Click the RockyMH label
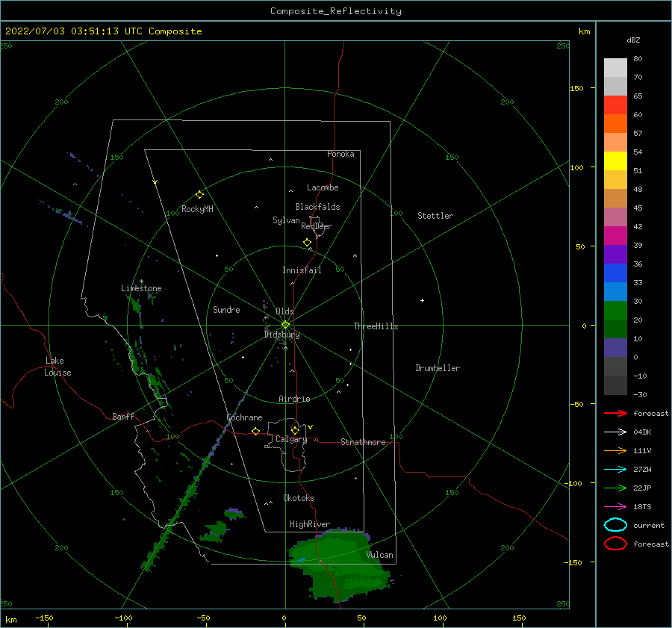672x628 pixels. click(x=197, y=209)
